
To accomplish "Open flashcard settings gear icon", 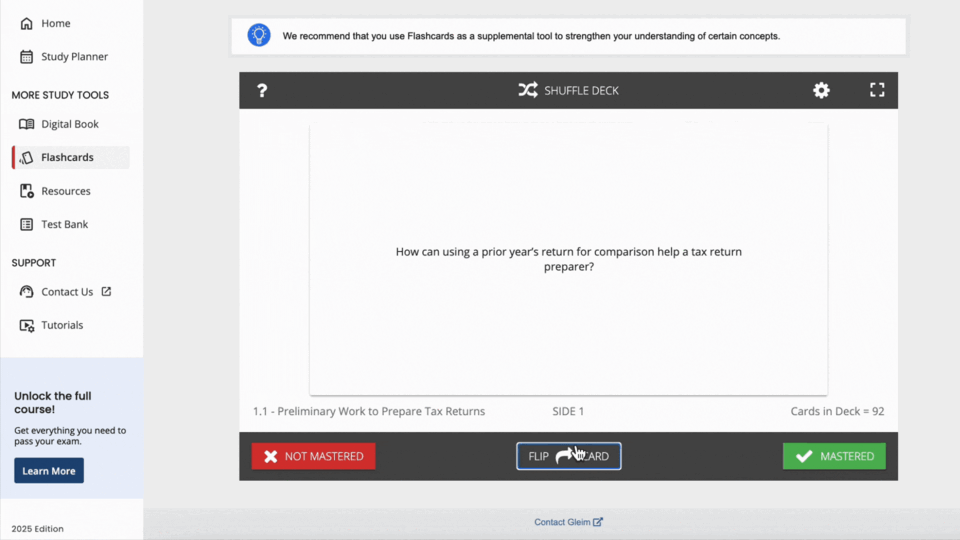I will pyautogui.click(x=821, y=91).
